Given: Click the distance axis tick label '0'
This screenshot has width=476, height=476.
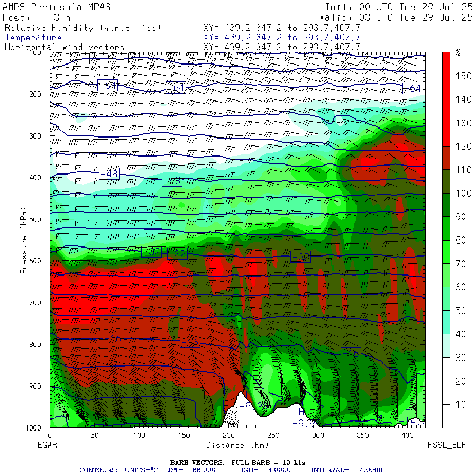Looking at the screenshot, I should click(50, 435).
